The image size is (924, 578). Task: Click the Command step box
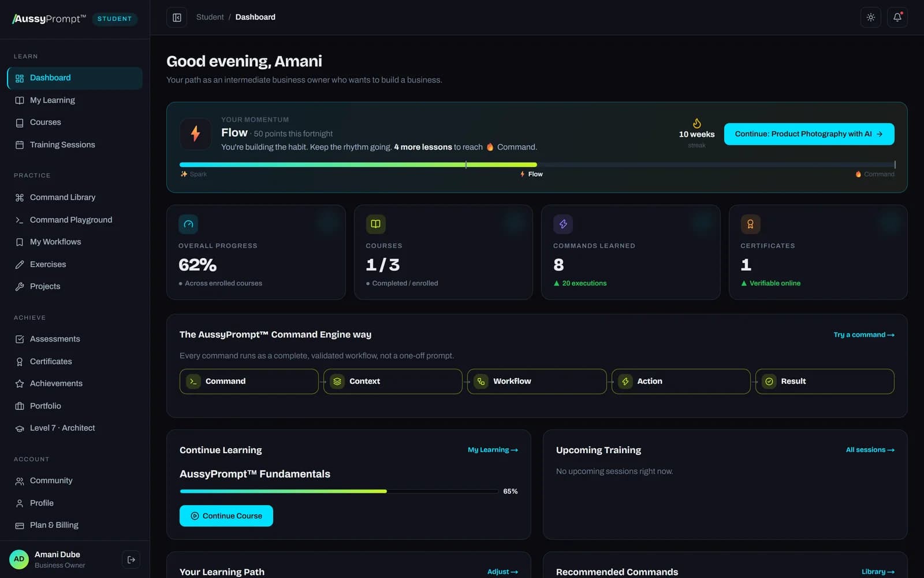[x=249, y=381]
